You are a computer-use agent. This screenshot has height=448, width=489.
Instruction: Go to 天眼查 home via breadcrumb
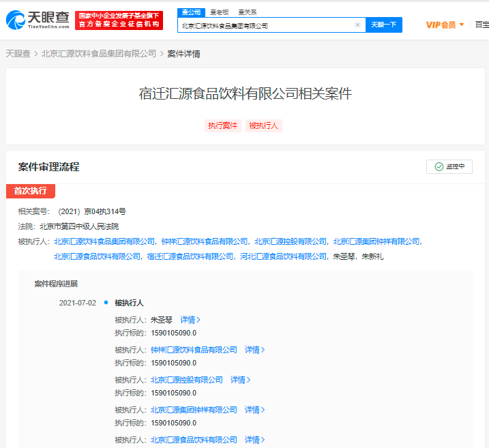coord(18,54)
